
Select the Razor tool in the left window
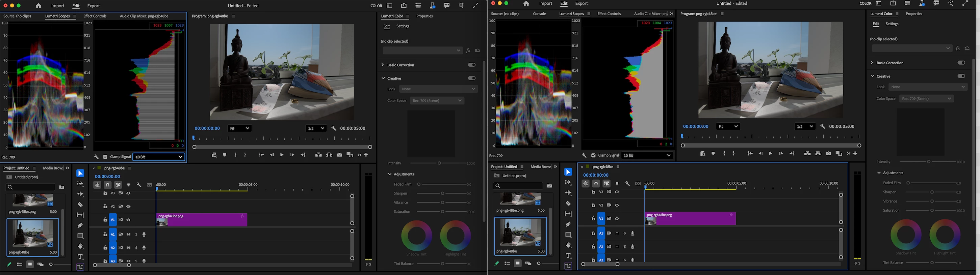coord(80,205)
